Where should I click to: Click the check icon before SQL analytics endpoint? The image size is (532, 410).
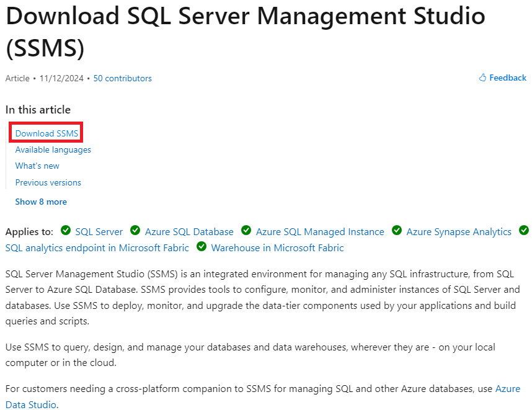[x=525, y=231]
